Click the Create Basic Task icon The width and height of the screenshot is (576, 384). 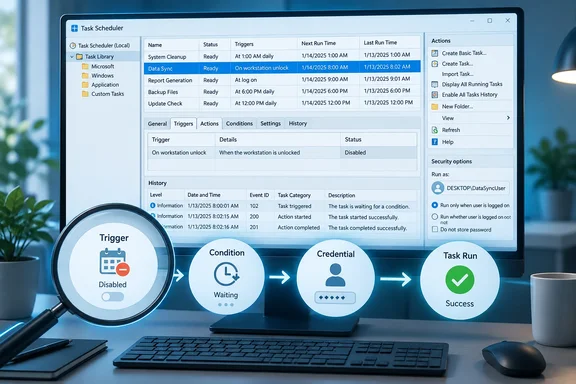pyautogui.click(x=435, y=53)
